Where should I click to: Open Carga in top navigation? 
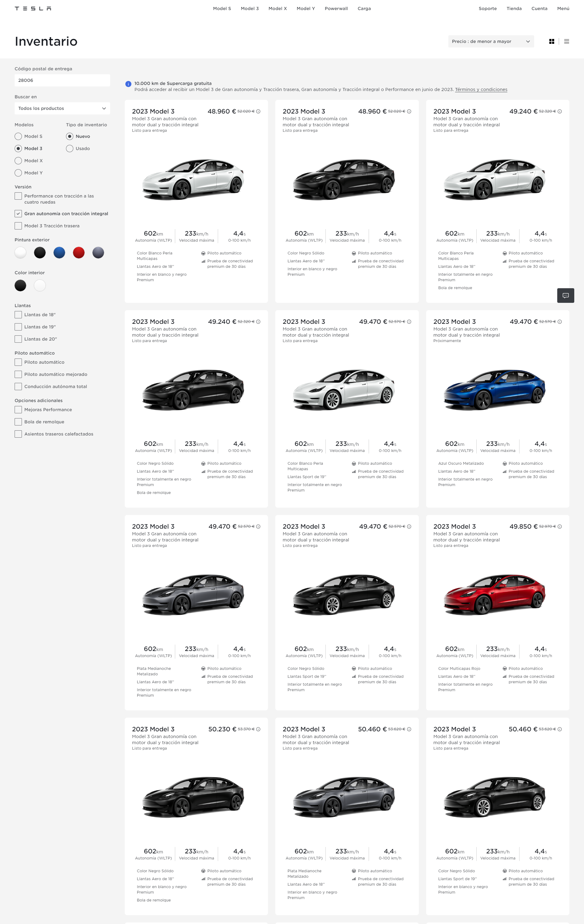(x=364, y=9)
